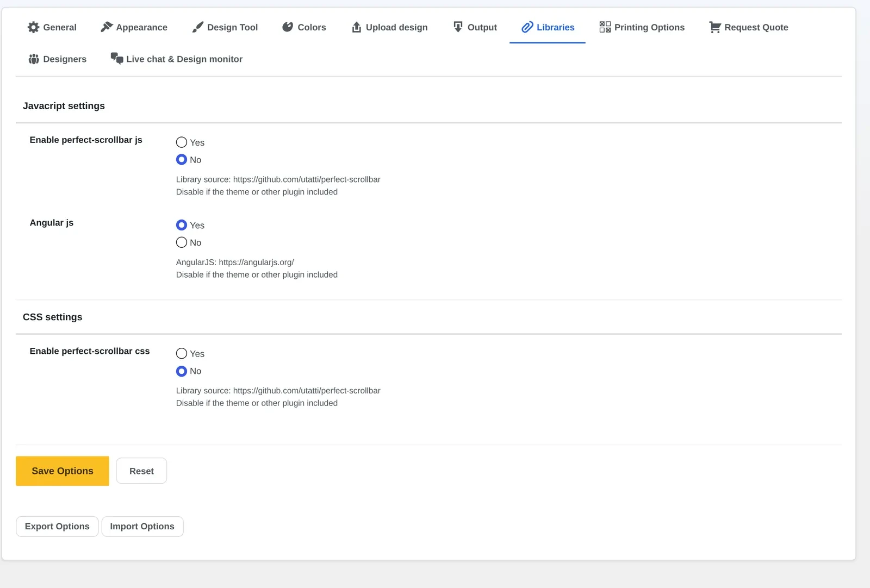870x588 pixels.
Task: Select Yes for Enable perfect-scrollbar css
Action: (x=182, y=354)
